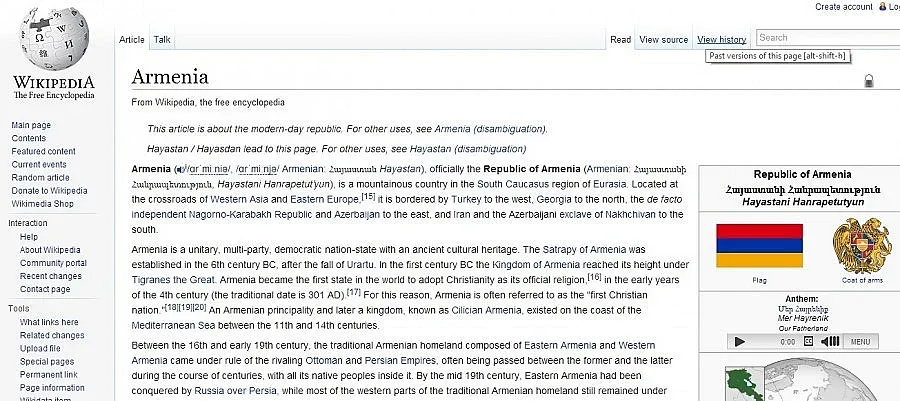This screenshot has width=900, height=401.
Task: Open the coat of arms image
Action: coord(860,246)
